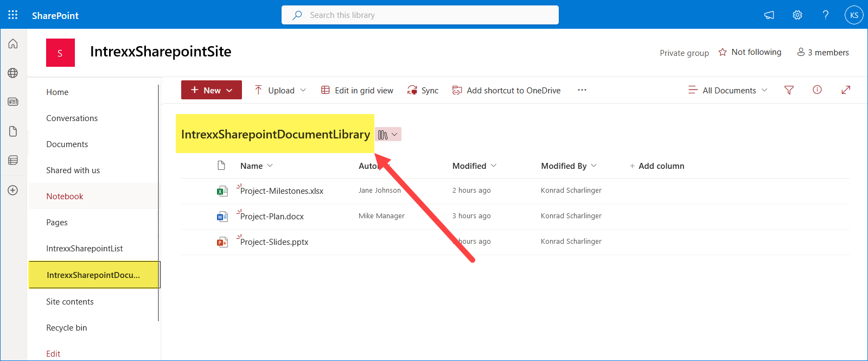Open Recycle bin in navigation
This screenshot has width=868, height=361.
pyautogui.click(x=67, y=328)
